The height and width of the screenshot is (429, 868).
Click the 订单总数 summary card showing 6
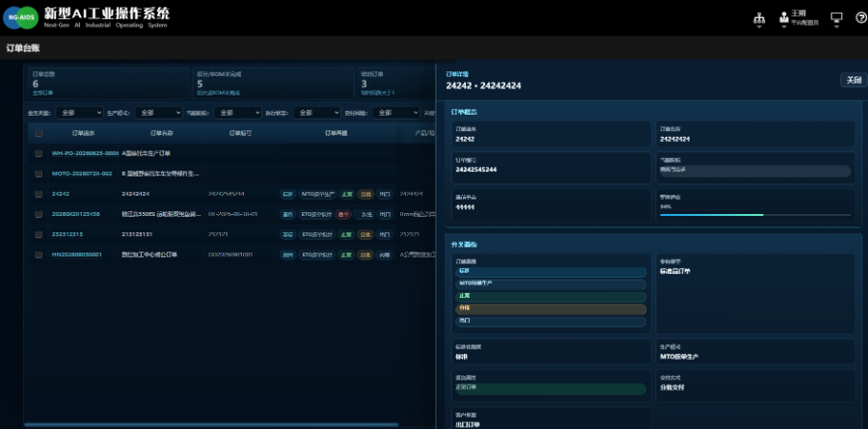tap(108, 83)
